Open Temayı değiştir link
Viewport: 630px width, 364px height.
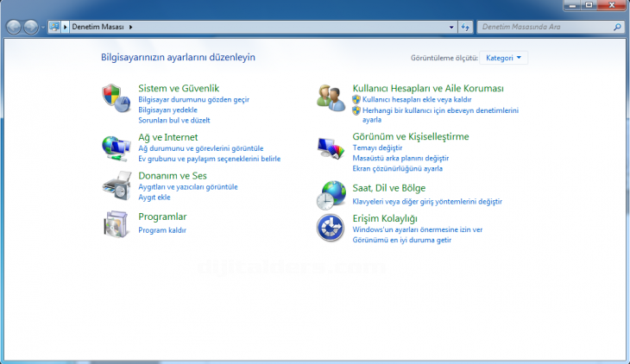tap(377, 147)
